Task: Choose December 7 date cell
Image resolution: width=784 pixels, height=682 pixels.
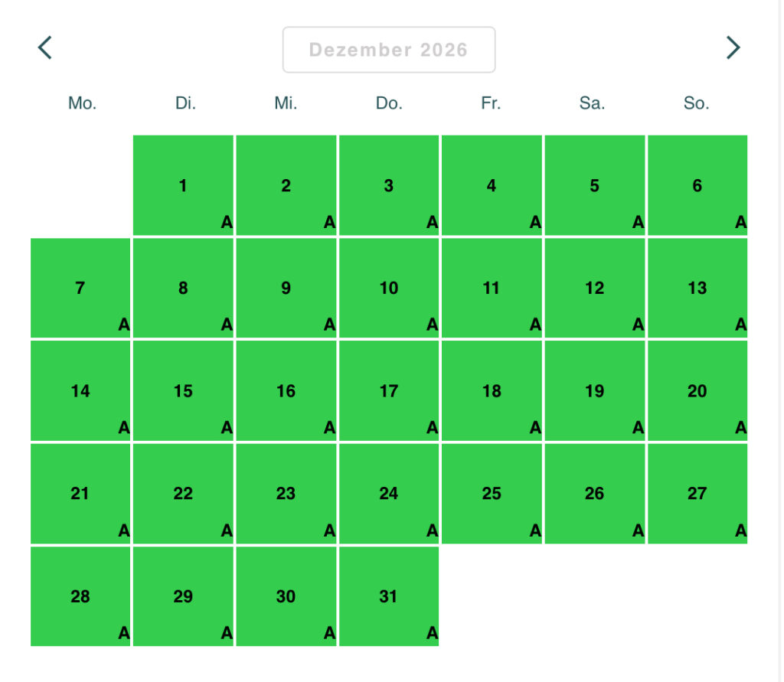Action: (x=80, y=288)
